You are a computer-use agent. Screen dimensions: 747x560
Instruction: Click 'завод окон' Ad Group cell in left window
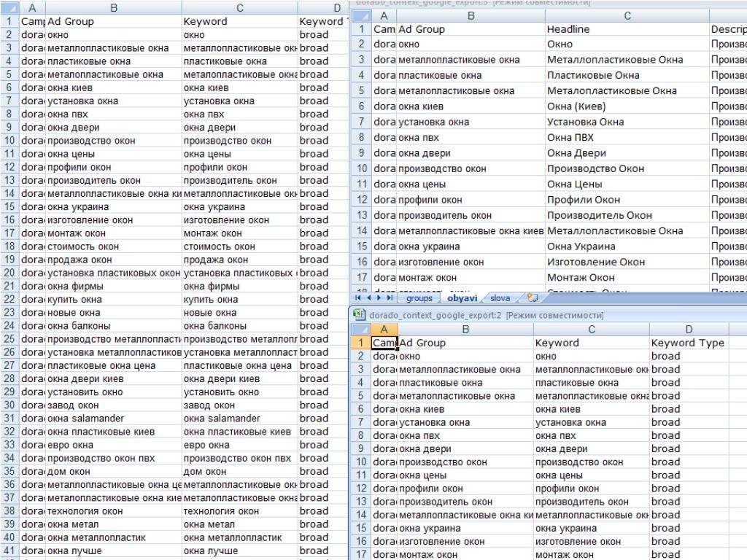(x=114, y=405)
